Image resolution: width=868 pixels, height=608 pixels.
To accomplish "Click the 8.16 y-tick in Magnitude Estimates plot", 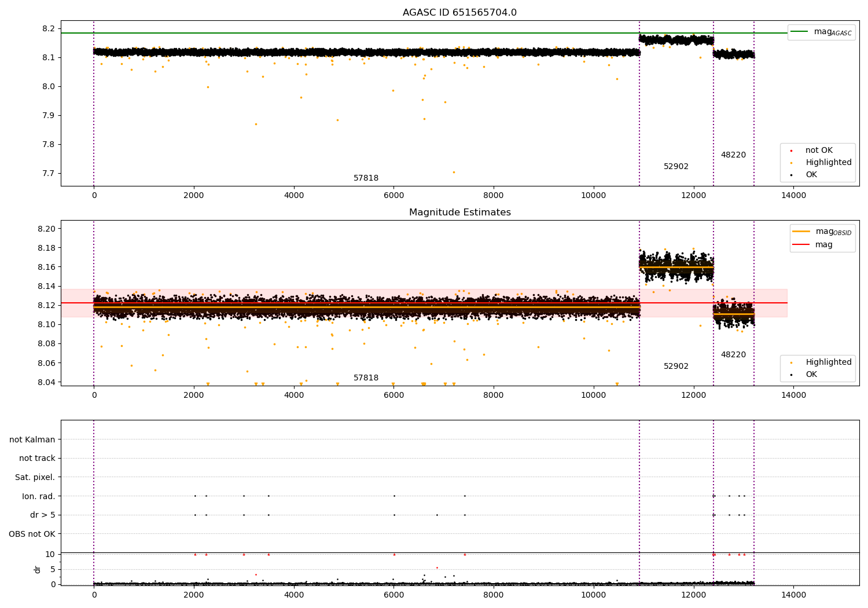I will [46, 267].
